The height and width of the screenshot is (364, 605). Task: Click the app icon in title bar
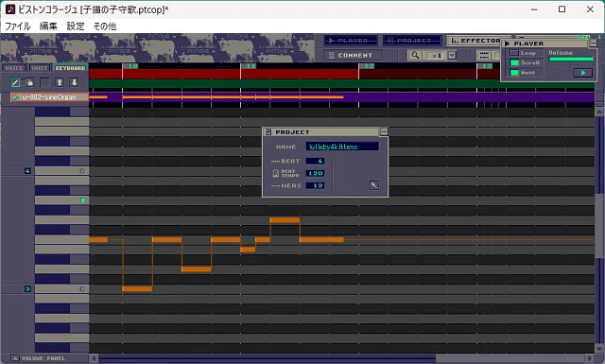point(10,9)
